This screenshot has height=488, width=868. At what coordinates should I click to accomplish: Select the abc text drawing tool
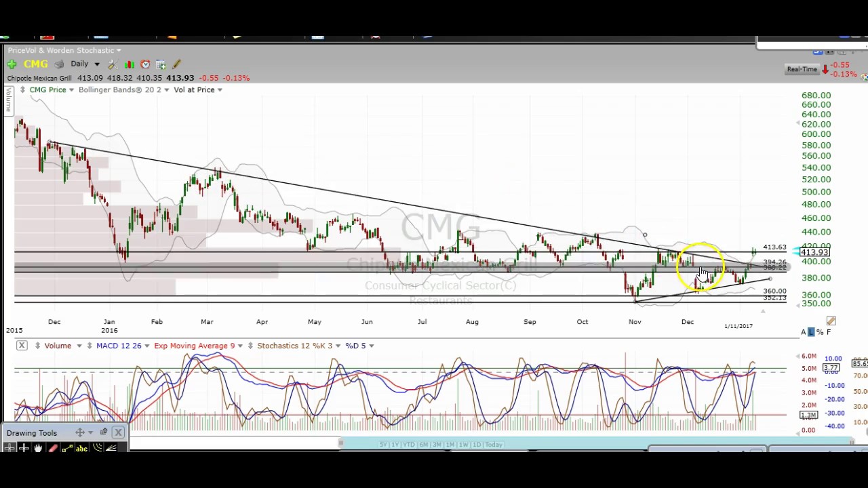coord(82,448)
